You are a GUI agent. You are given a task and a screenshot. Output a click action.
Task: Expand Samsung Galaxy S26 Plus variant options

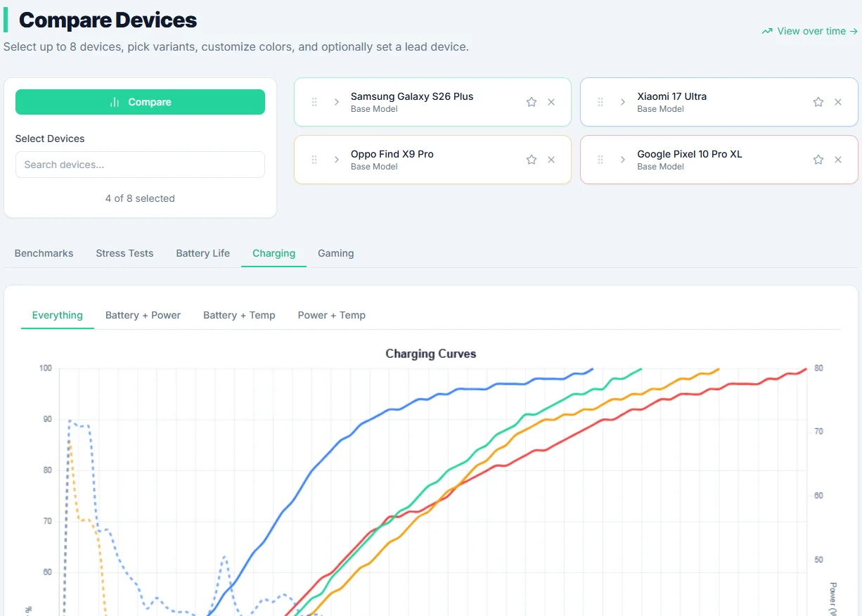(337, 102)
